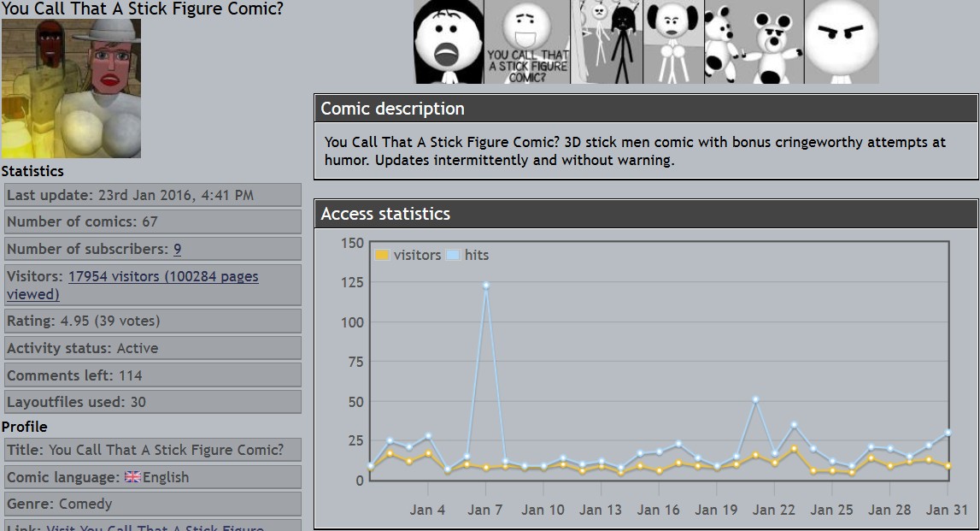The height and width of the screenshot is (531, 980).
Task: Click the 'Access statistics' panel header
Action: click(645, 214)
